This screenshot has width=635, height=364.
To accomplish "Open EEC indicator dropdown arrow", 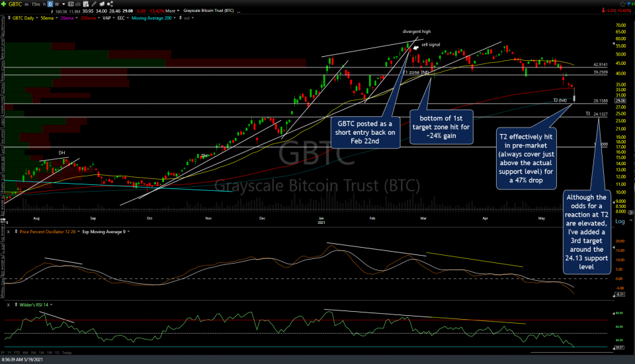I will (128, 18).
